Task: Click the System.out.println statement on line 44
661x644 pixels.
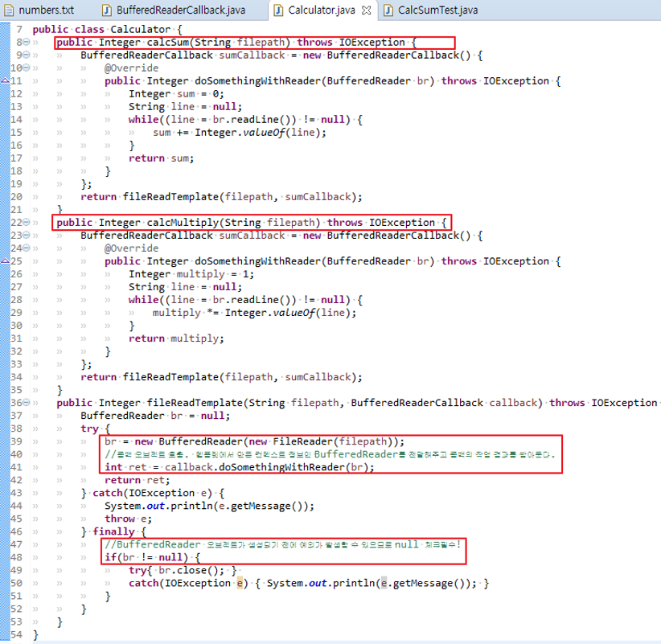Action: click(210, 507)
